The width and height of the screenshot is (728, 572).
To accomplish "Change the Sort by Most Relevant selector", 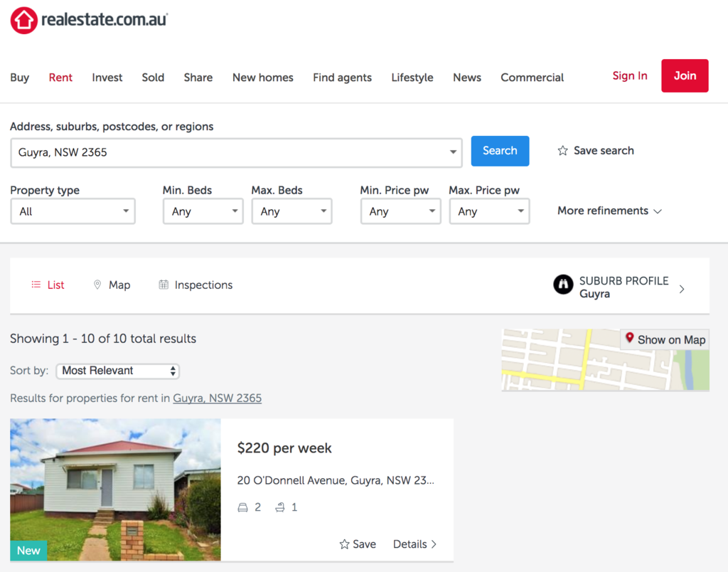I will [117, 371].
